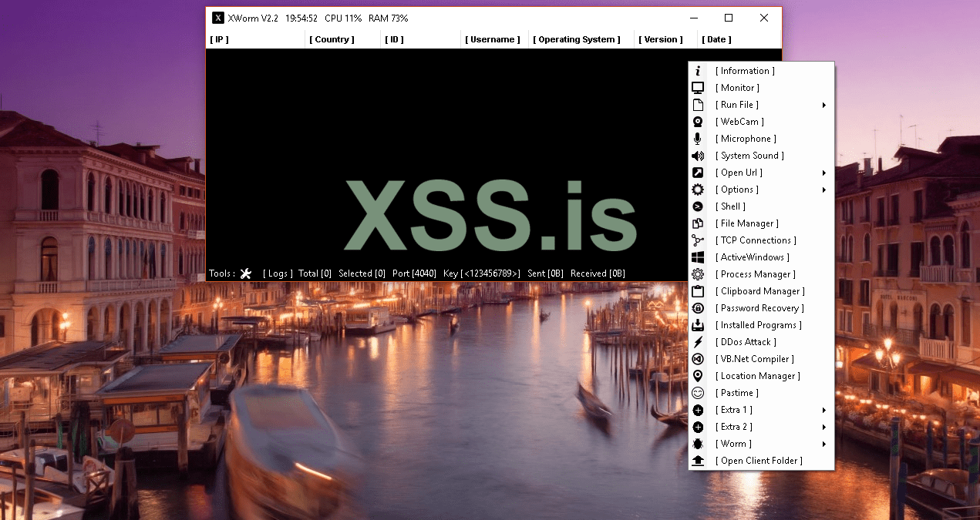Click the Sent [0B] status entry
The height and width of the screenshot is (520, 980).
tap(546, 273)
